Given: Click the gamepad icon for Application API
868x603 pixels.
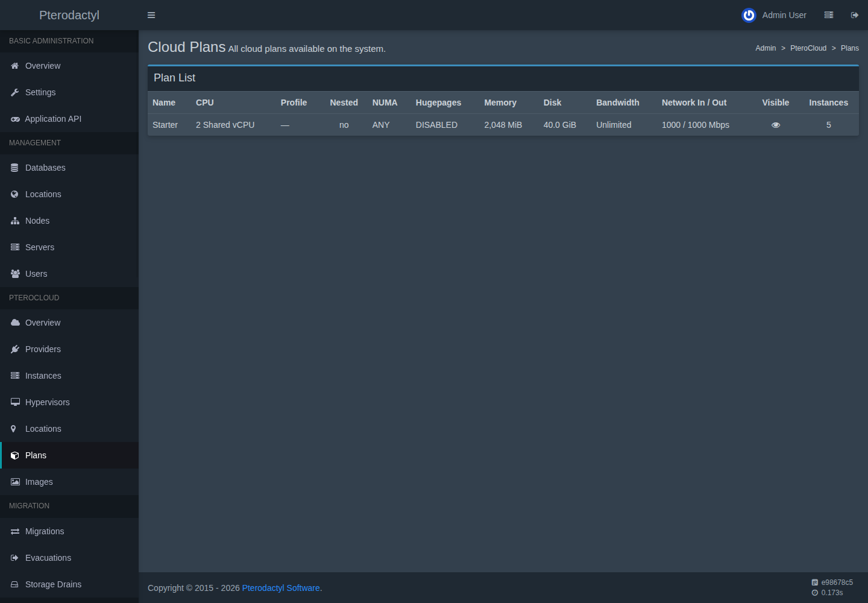Looking at the screenshot, I should coord(15,119).
